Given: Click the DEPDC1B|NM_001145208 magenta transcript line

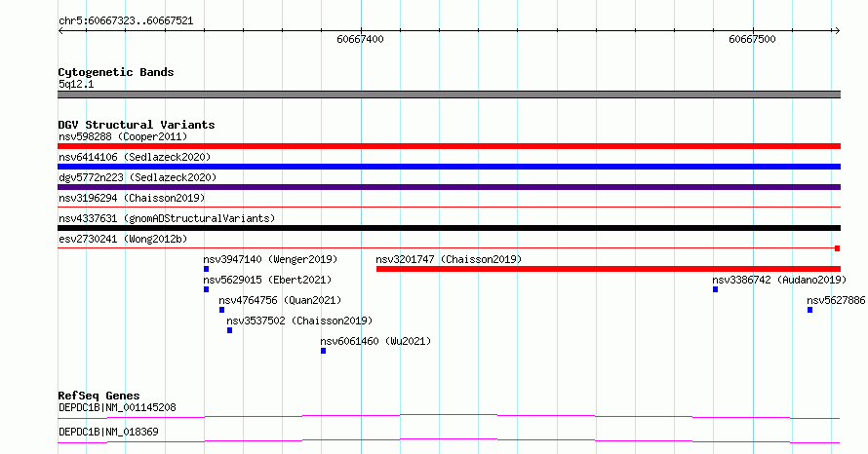Looking at the screenshot, I should (x=449, y=416).
